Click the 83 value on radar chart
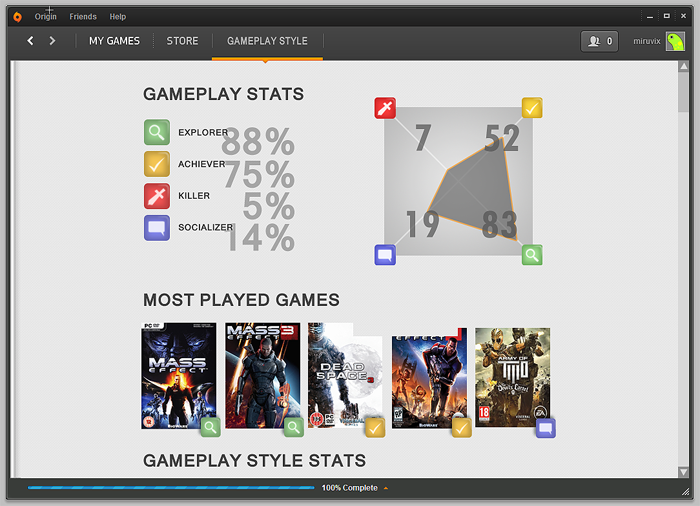This screenshot has width=700, height=506. 500,224
